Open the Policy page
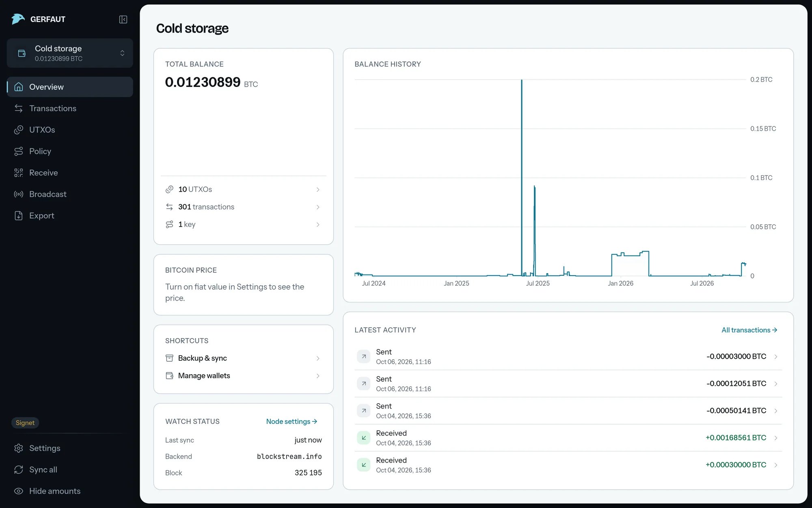The width and height of the screenshot is (812, 508). (x=70, y=151)
